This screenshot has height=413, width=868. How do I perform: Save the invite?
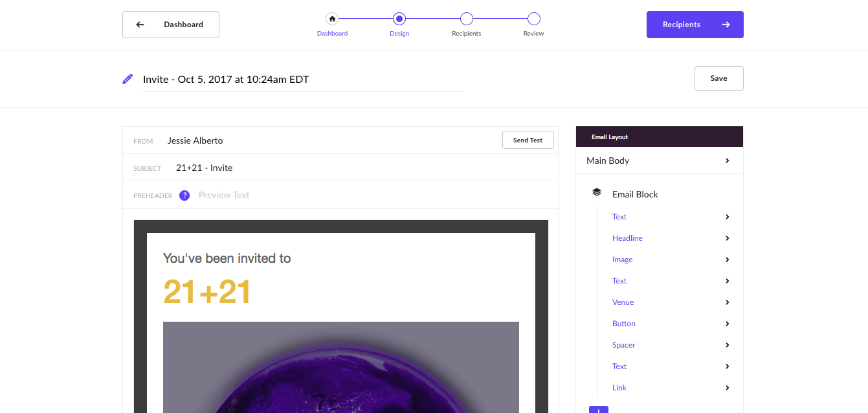tap(719, 78)
